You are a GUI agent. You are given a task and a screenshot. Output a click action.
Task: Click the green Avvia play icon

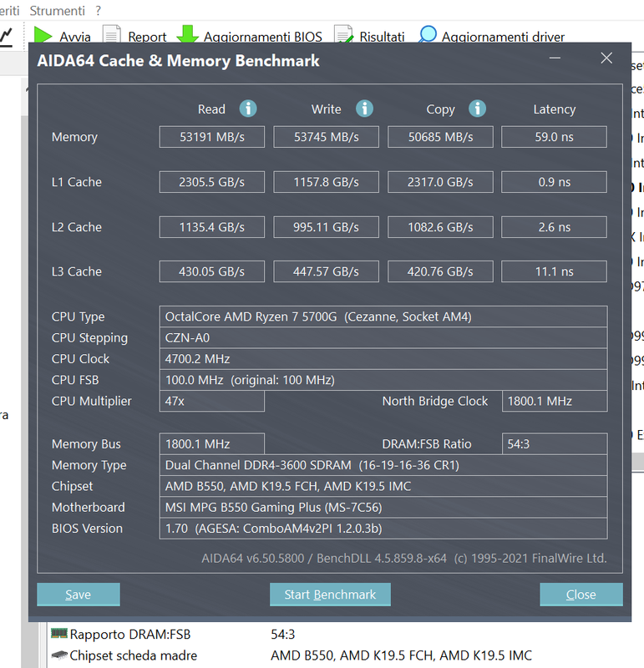click(x=43, y=35)
